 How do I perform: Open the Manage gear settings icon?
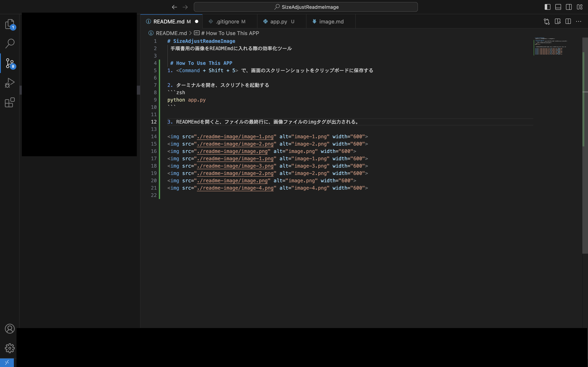tap(10, 348)
